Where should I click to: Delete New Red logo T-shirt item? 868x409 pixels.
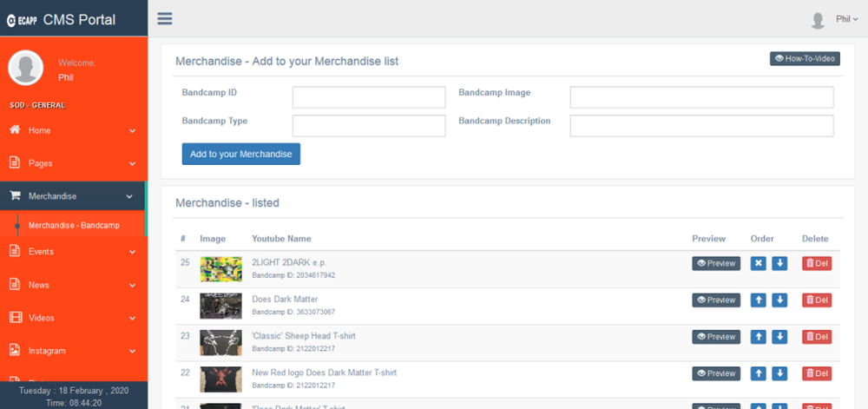817,373
